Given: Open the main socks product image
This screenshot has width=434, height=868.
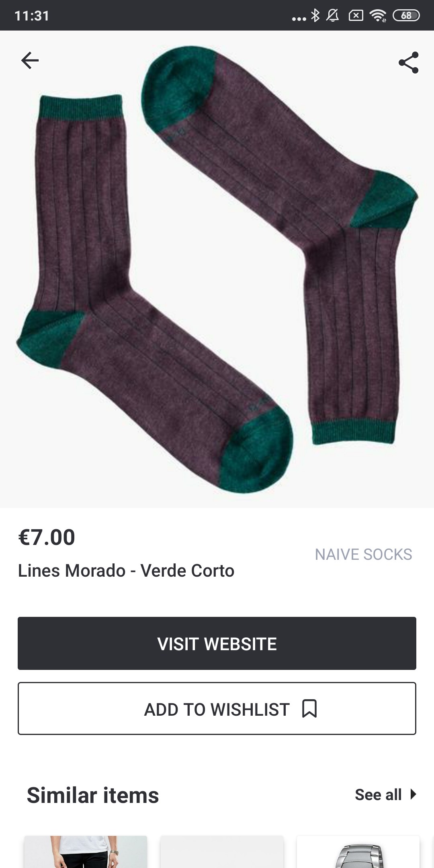Looking at the screenshot, I should [217, 269].
